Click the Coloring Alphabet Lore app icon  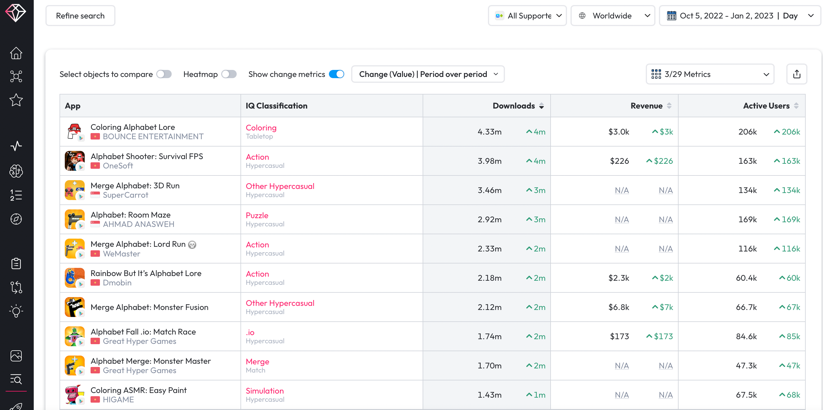75,132
